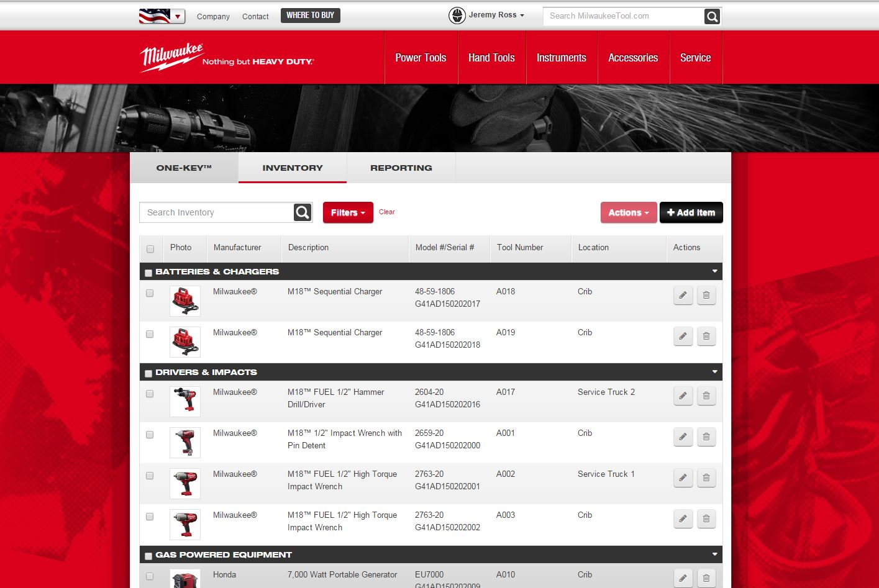The image size is (879, 588).
Task: Click the US flag icon
Action: (155, 16)
